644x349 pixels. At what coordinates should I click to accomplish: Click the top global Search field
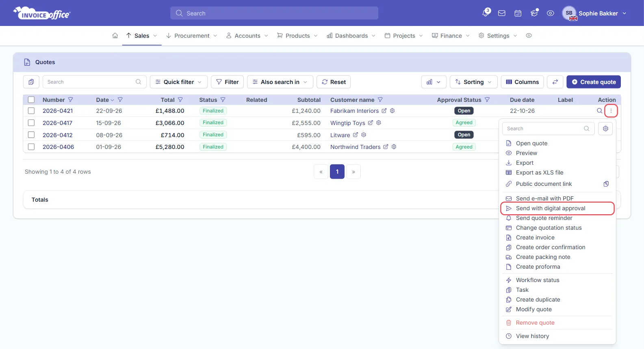(x=274, y=13)
